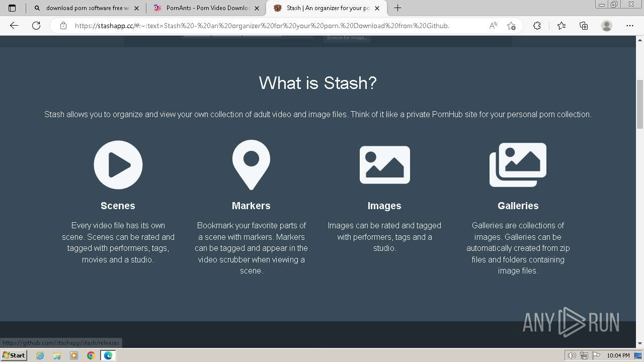Click the Images picture icon
The width and height of the screenshot is (644, 362).
[x=384, y=165]
